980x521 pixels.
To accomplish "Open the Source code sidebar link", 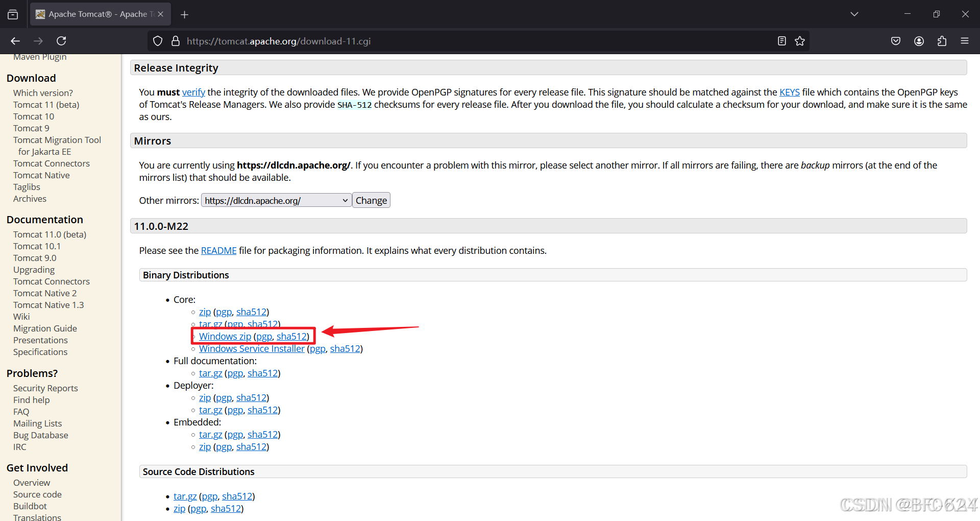I will [37, 494].
